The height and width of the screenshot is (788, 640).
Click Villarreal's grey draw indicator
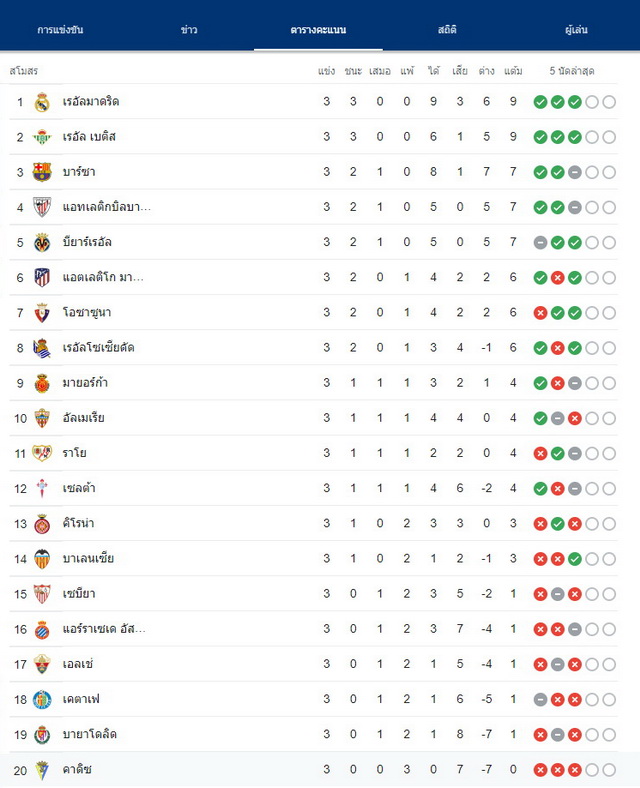coord(541,243)
